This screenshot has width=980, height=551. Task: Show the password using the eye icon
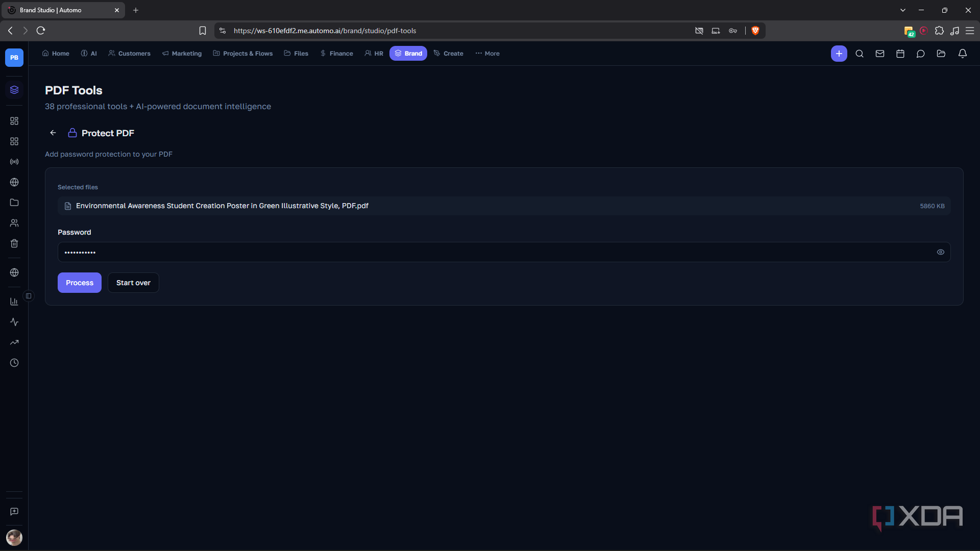(x=940, y=252)
